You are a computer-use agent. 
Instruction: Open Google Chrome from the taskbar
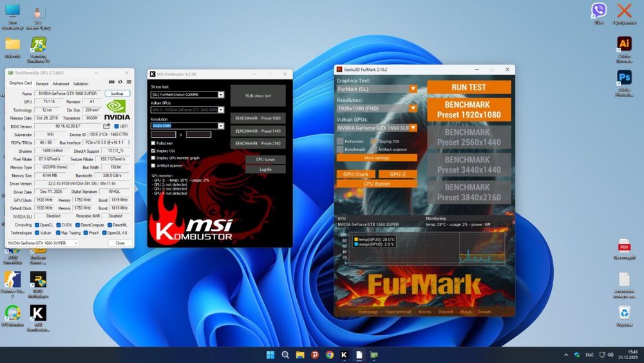(329, 355)
